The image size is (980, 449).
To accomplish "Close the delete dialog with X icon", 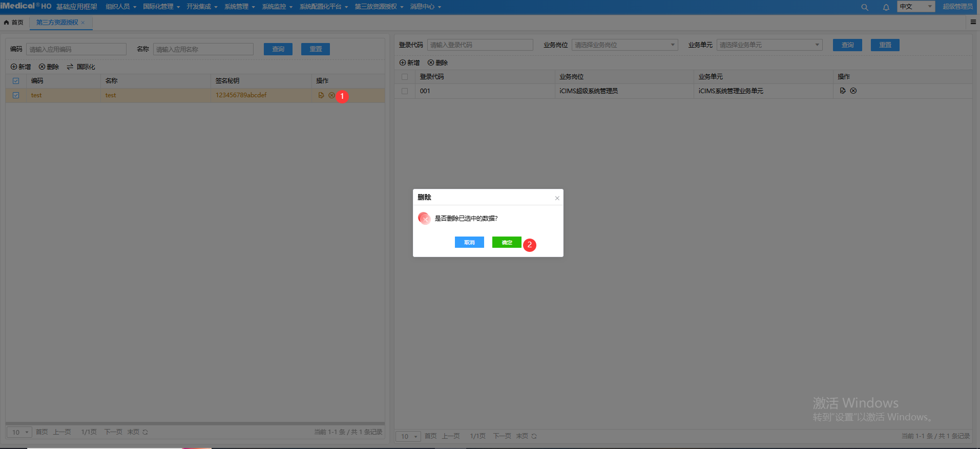I will pos(557,198).
